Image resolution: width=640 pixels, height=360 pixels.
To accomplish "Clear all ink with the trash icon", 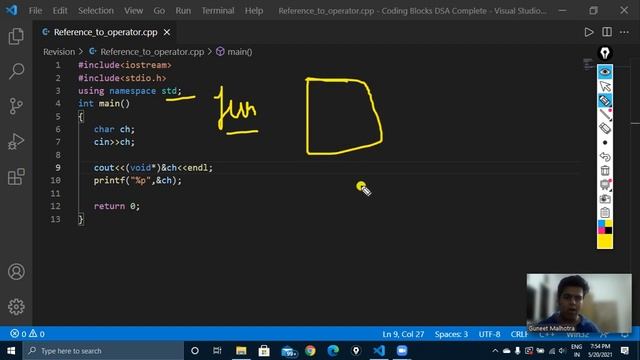I will pyautogui.click(x=605, y=171).
